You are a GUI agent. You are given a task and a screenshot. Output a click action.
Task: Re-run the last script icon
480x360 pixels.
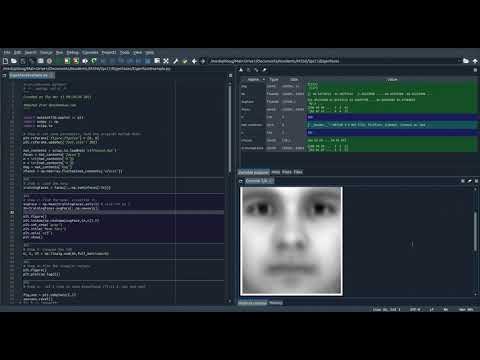tap(94, 61)
